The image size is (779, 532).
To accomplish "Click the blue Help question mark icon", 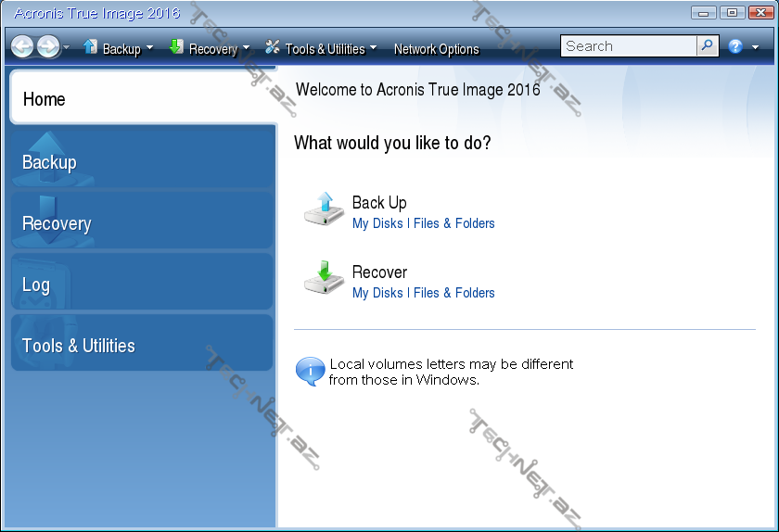I will point(735,46).
